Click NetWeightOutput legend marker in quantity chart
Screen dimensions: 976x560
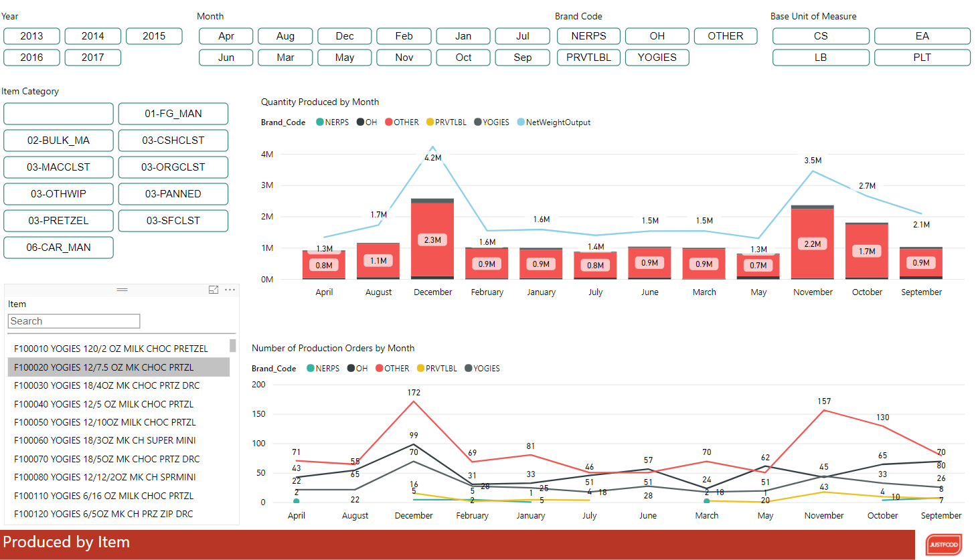[x=521, y=122]
